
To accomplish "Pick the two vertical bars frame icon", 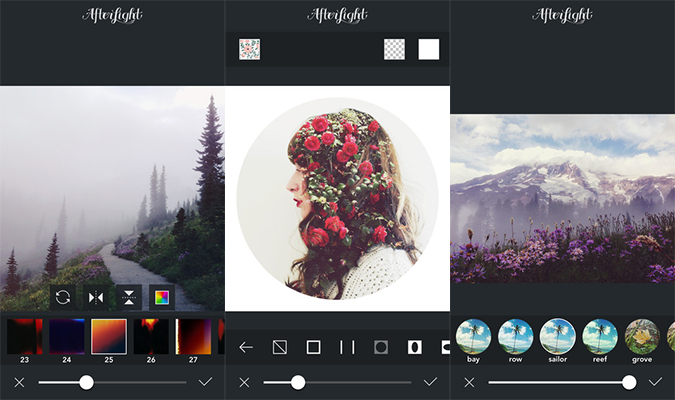I will pos(347,347).
